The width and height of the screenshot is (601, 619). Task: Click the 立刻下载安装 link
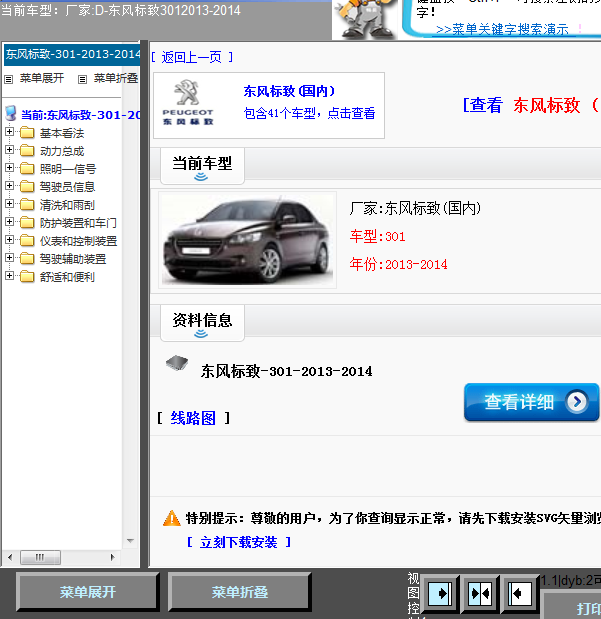pos(239,542)
